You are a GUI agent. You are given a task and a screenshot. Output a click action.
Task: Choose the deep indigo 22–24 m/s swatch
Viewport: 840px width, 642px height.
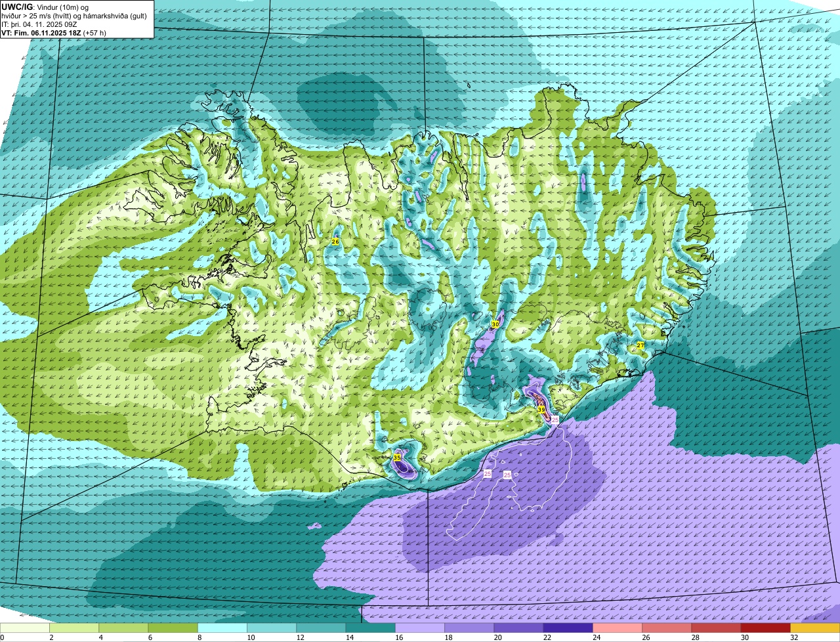(x=568, y=628)
